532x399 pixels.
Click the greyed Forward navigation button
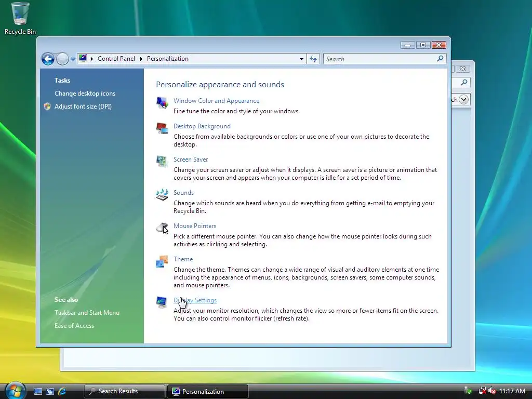pos(62,59)
